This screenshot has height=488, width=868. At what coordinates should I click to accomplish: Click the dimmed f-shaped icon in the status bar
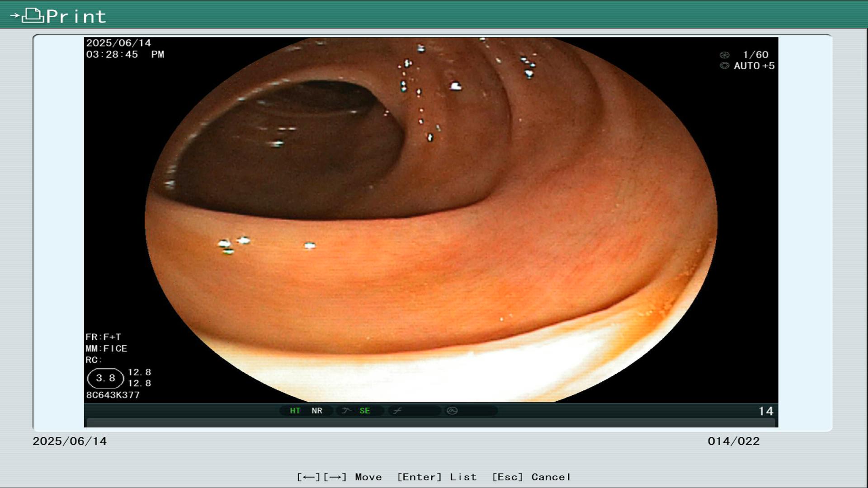pos(397,411)
